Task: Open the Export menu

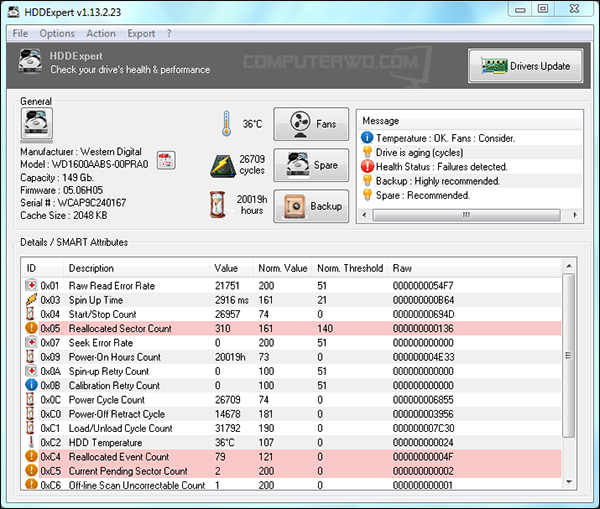Action: (x=141, y=34)
